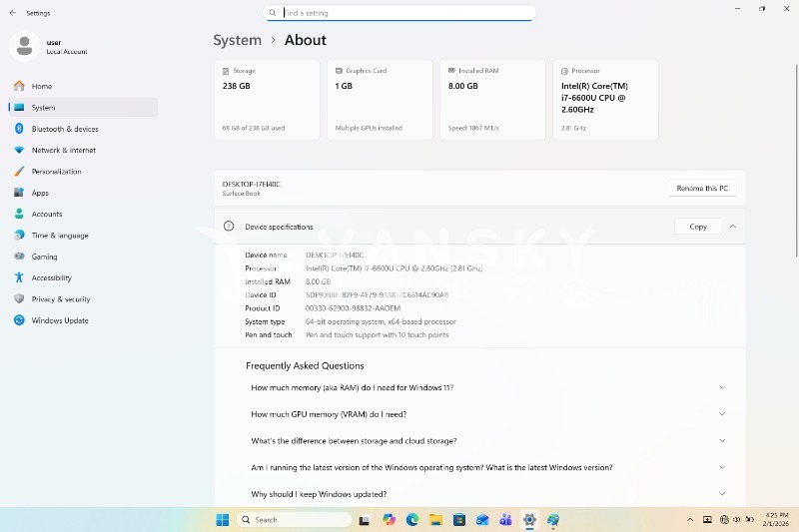Open Apps settings page
This screenshot has width=799, height=532.
coord(83,193)
